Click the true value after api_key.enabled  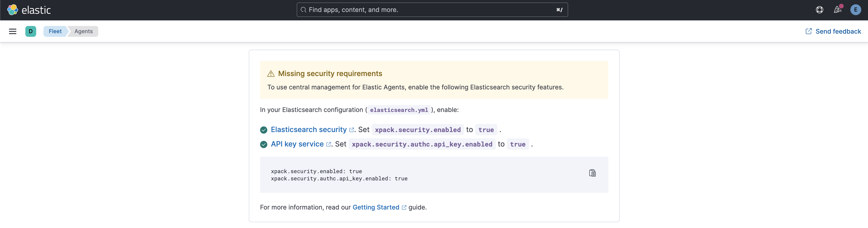517,144
